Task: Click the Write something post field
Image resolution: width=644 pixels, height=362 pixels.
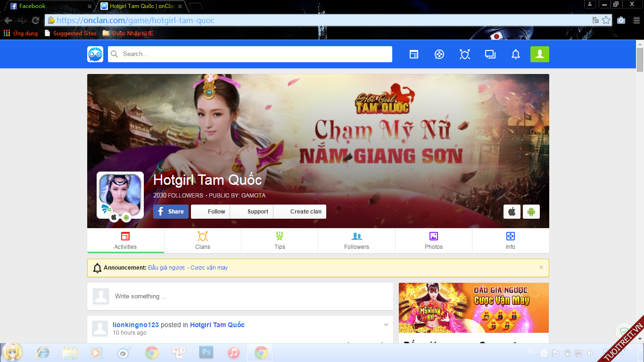Action: 250,296
